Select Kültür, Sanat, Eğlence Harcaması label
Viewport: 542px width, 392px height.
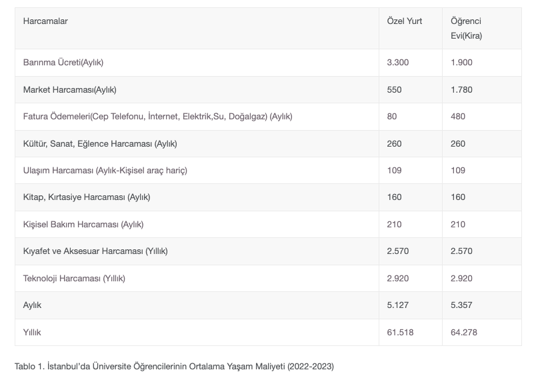pyautogui.click(x=100, y=143)
